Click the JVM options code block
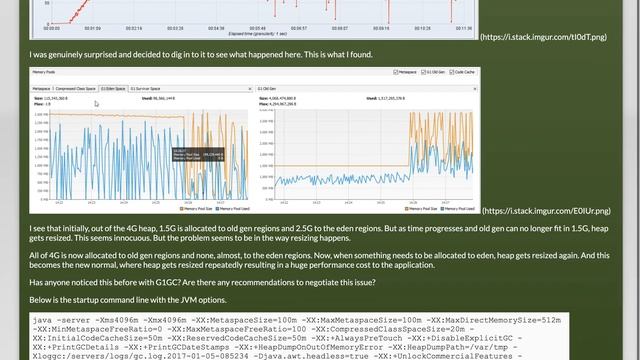The image size is (640, 360). tap(299, 336)
